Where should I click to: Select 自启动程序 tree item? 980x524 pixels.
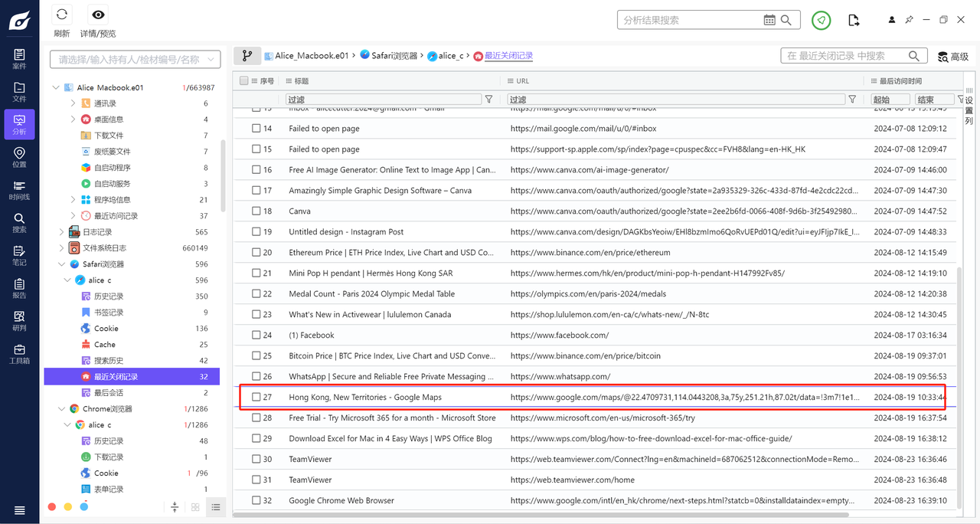click(x=132, y=168)
